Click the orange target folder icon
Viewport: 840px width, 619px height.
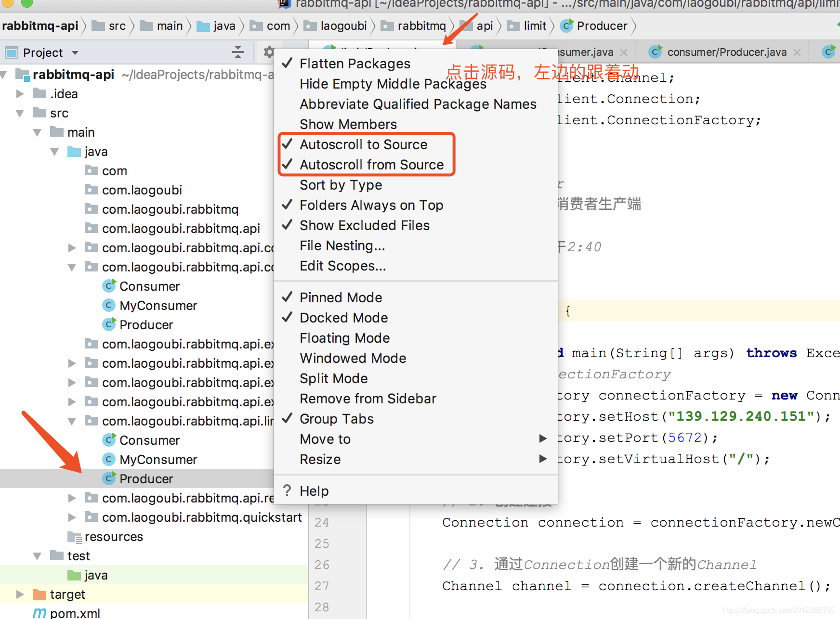coord(39,594)
